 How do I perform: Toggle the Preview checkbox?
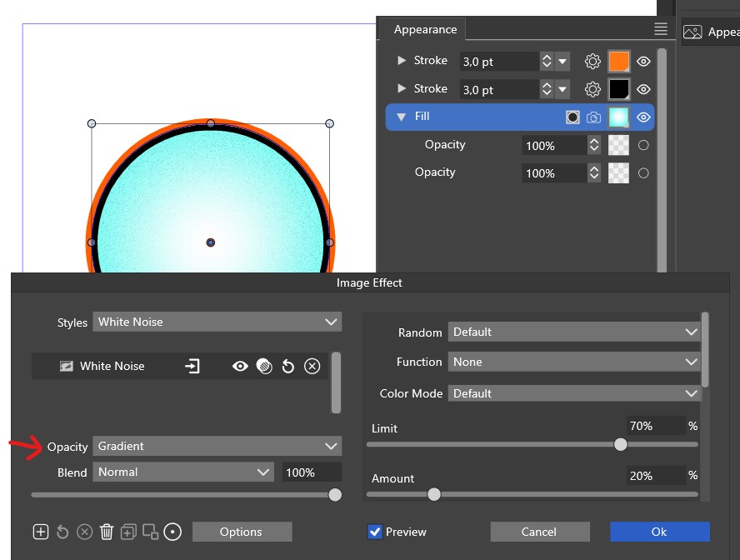click(x=376, y=532)
